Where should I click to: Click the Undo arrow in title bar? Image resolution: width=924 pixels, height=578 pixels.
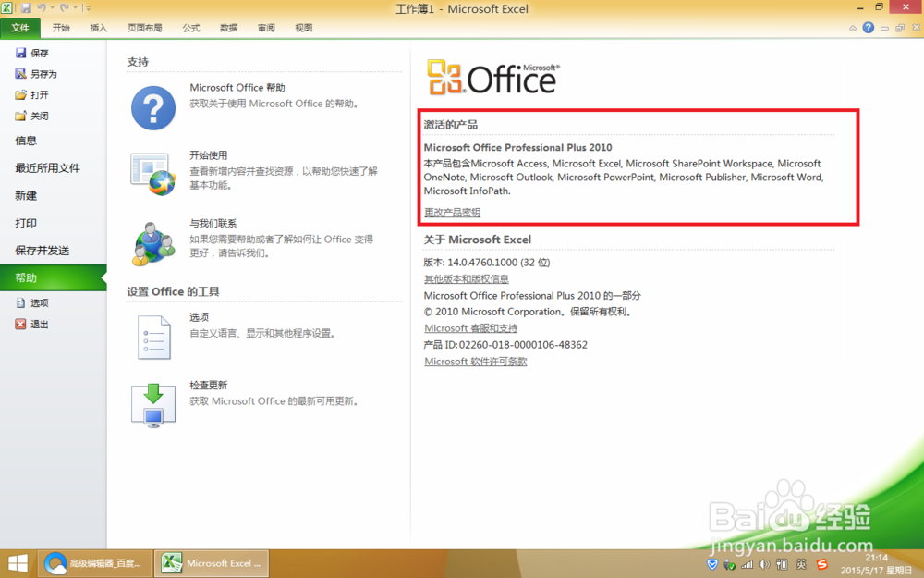pyautogui.click(x=42, y=8)
